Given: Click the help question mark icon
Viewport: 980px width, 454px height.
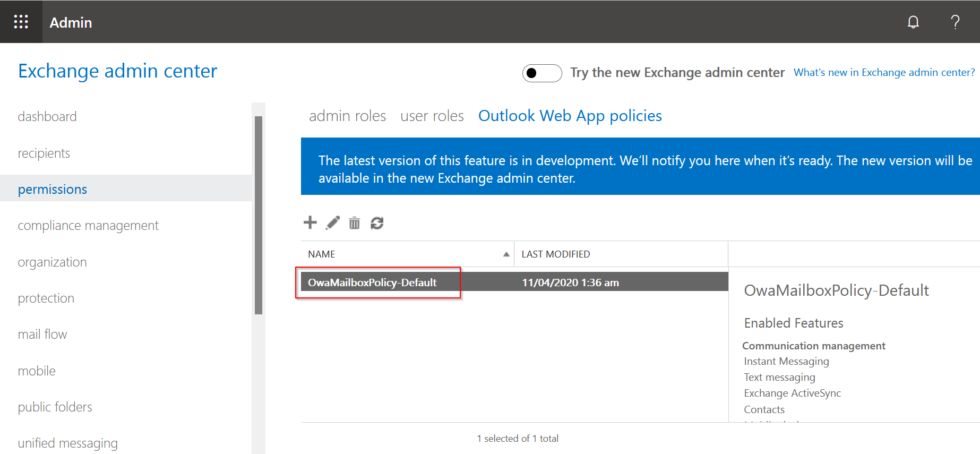Looking at the screenshot, I should click(x=955, y=22).
